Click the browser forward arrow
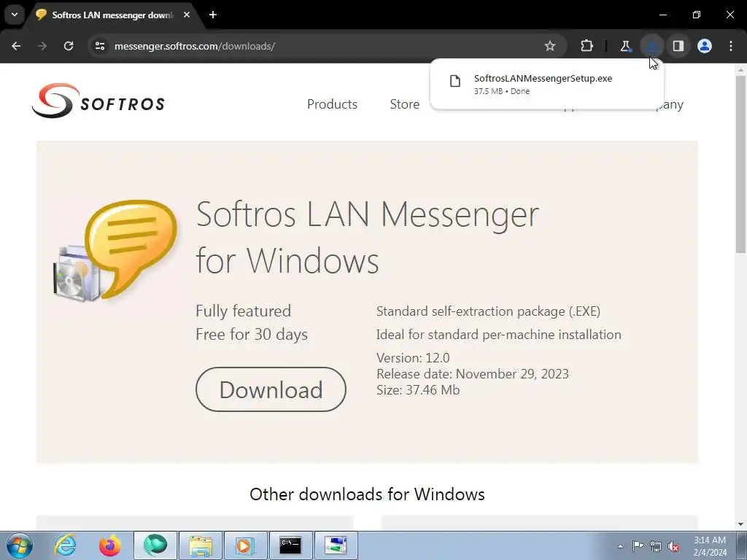 [42, 46]
